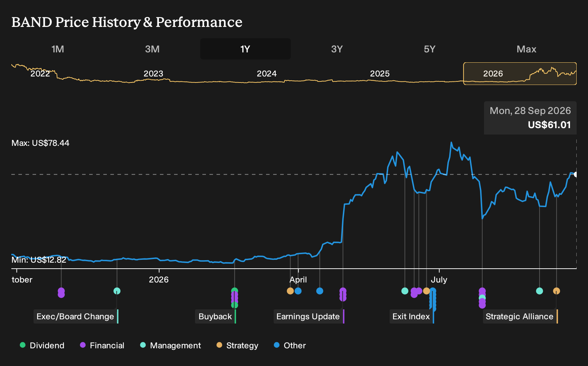
Task: Switch to the 1M time range tab
Action: coord(58,49)
